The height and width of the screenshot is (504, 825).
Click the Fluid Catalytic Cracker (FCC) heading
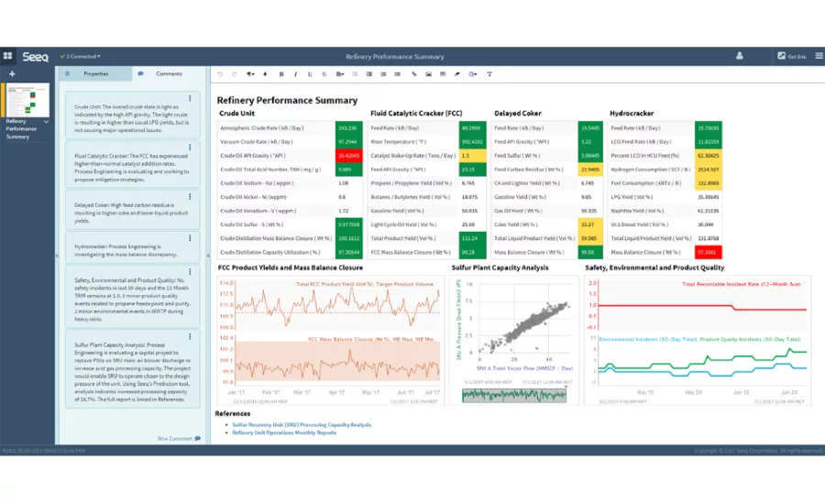click(416, 113)
